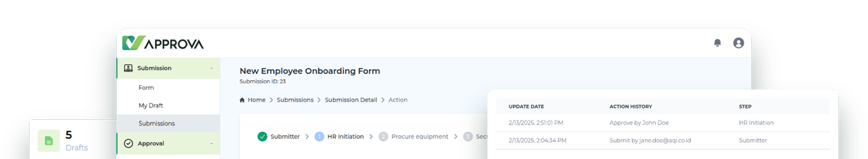Click the Procure equipment step number circle
Image resolution: width=868 pixels, height=159 pixels.
pyautogui.click(x=383, y=136)
